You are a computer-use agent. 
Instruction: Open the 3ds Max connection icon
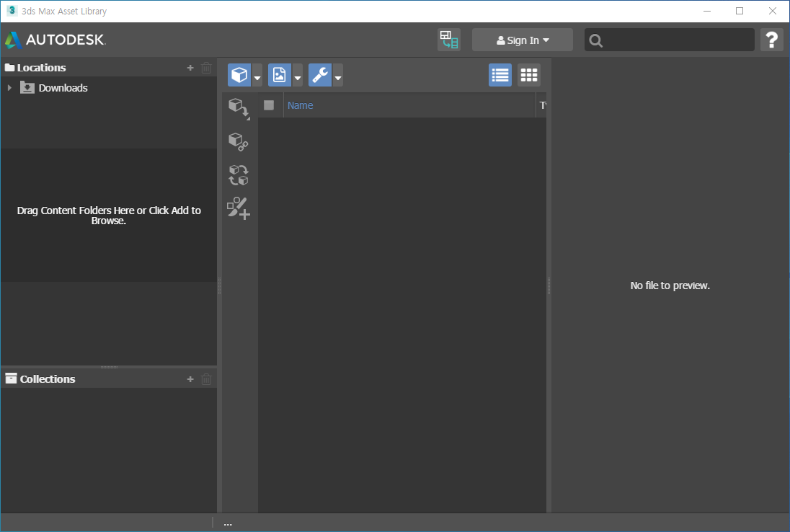[x=449, y=40]
